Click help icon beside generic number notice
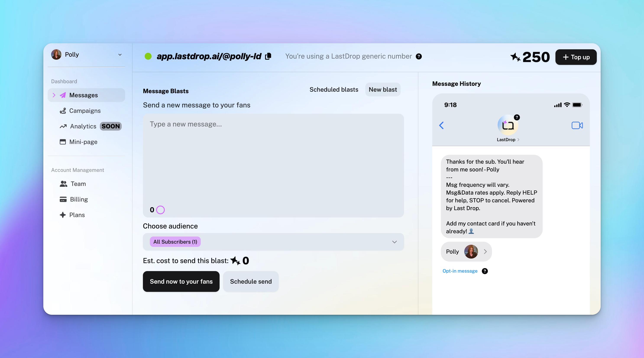 tap(419, 56)
